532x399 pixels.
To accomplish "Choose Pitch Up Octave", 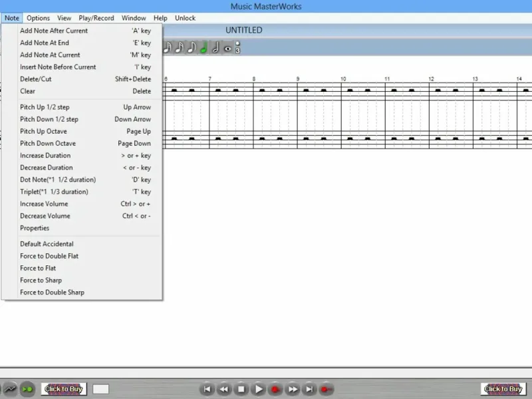I will pos(82,131).
